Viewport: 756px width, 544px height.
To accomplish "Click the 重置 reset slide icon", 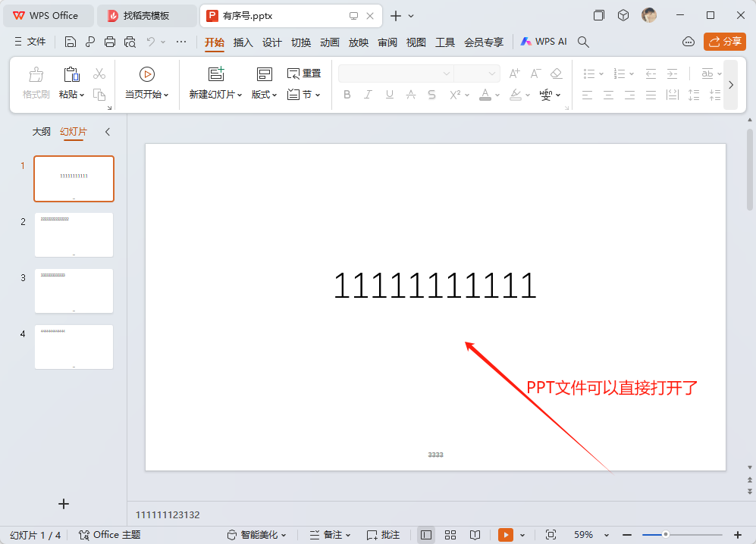I will (x=303, y=73).
